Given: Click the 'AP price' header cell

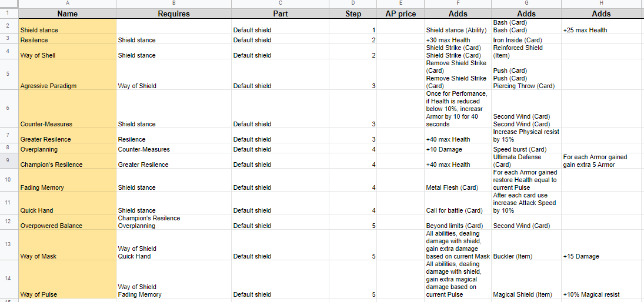Looking at the screenshot, I should 401,14.
